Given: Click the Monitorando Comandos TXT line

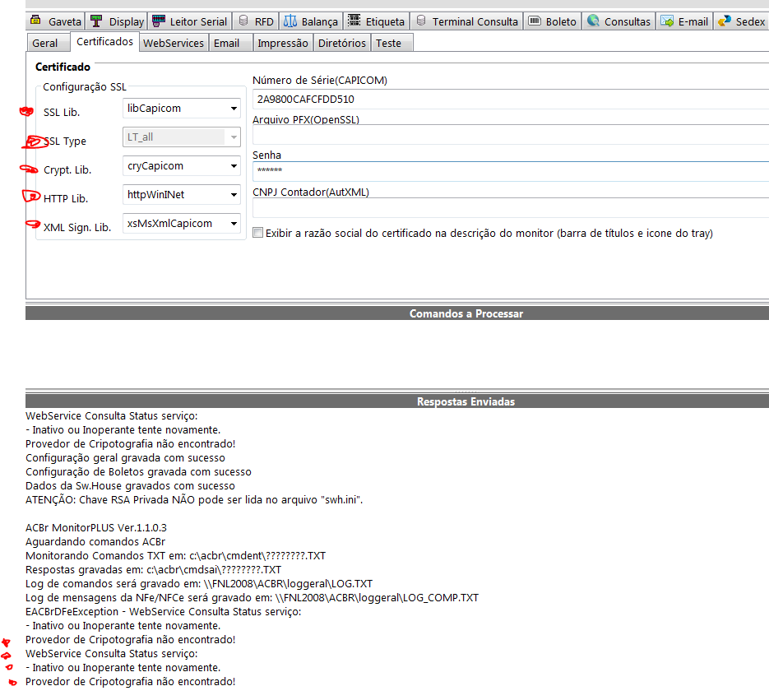Looking at the screenshot, I should [175, 556].
